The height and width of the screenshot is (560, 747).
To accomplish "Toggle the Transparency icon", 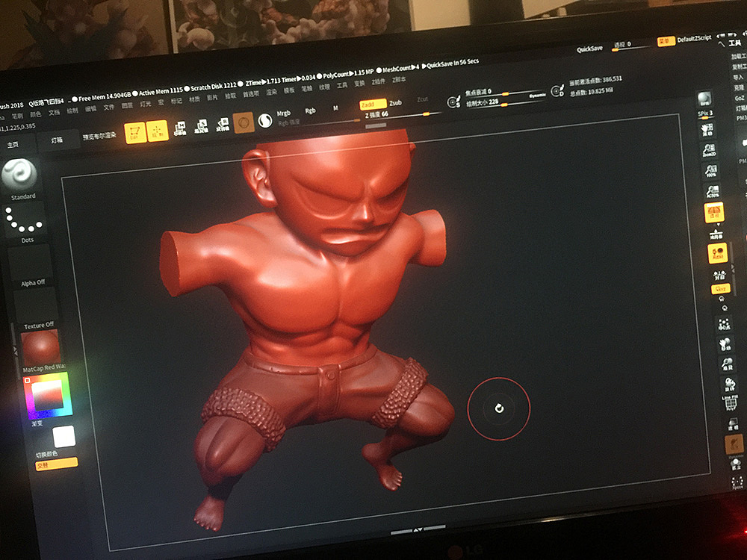I will 732,424.
